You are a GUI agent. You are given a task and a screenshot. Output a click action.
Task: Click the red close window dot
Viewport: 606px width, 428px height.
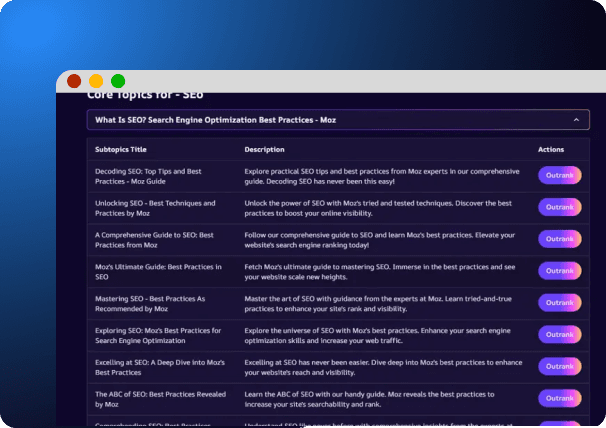(x=74, y=81)
